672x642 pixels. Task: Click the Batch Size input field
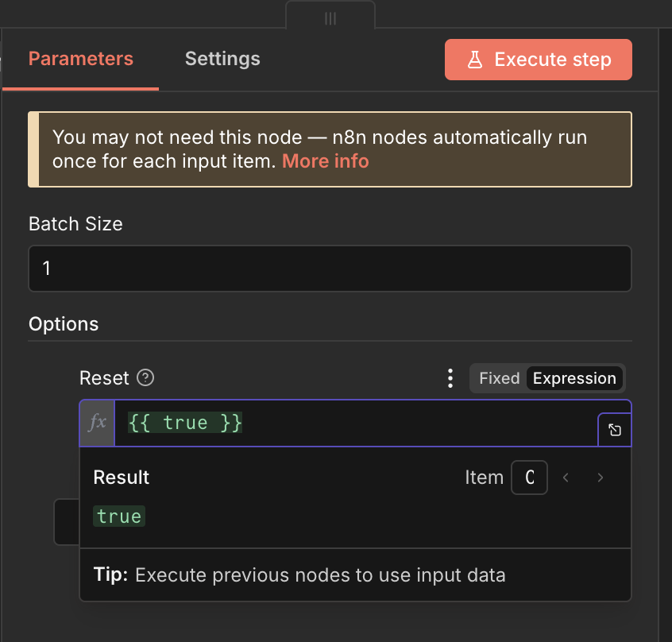(330, 269)
